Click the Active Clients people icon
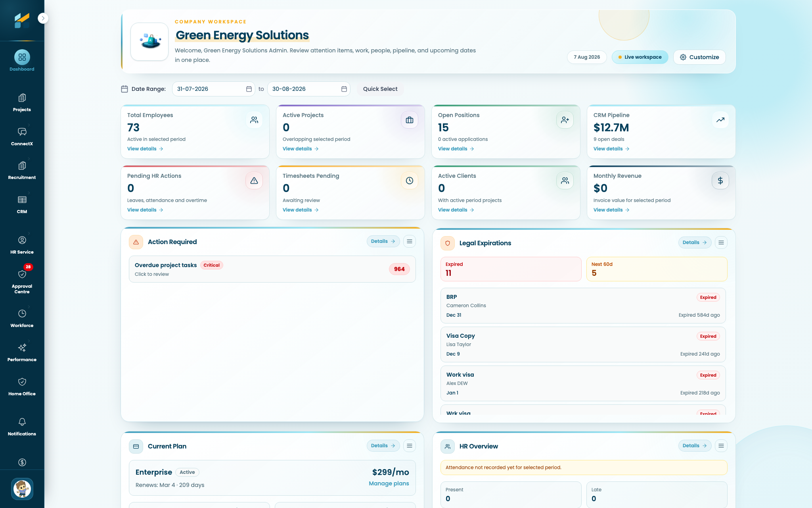The width and height of the screenshot is (812, 508). click(565, 181)
